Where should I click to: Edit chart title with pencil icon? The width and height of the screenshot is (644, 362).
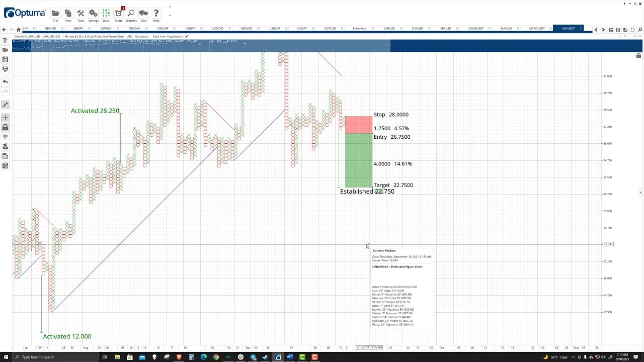tap(187, 36)
